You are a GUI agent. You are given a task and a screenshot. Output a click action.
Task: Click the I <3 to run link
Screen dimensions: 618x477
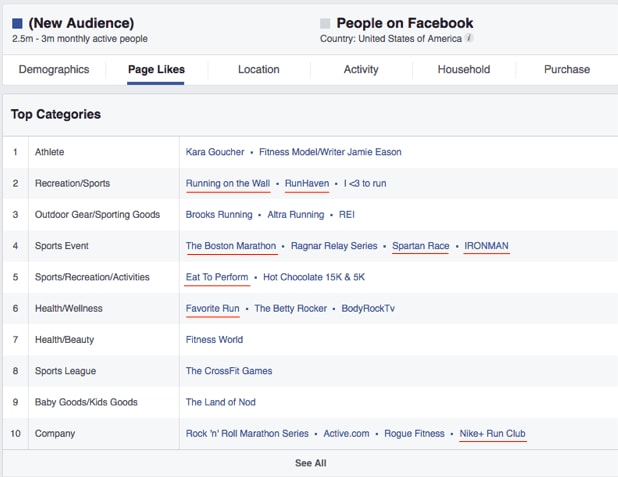coord(365,183)
